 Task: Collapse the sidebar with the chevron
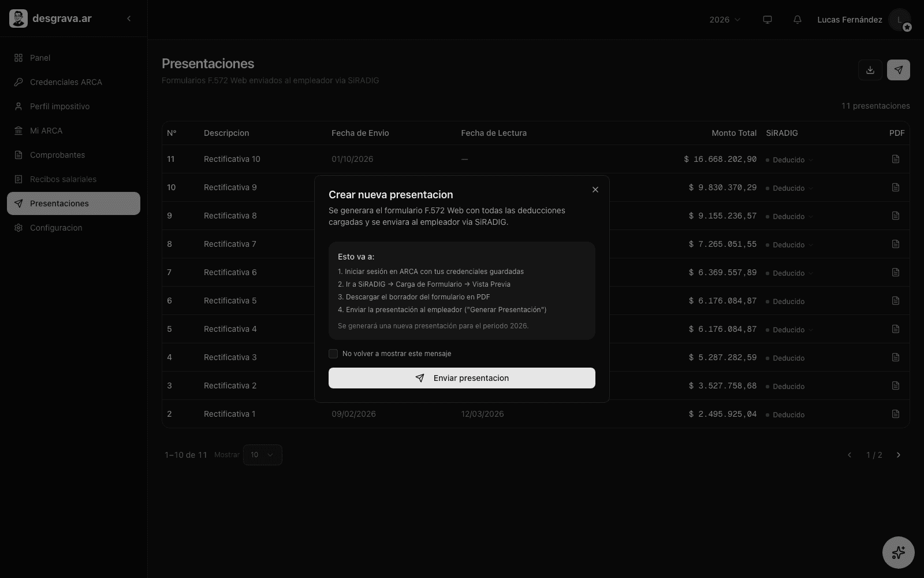(129, 18)
